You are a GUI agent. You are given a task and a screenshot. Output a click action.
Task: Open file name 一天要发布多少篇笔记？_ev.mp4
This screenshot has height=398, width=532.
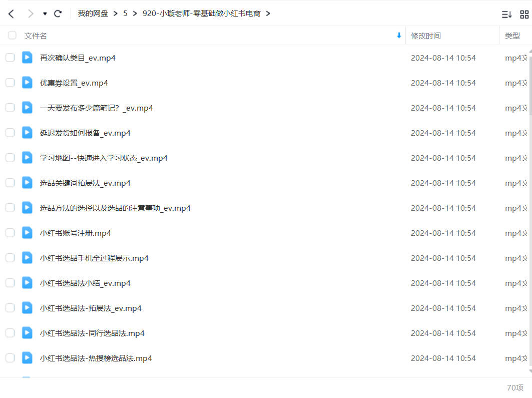pos(97,108)
